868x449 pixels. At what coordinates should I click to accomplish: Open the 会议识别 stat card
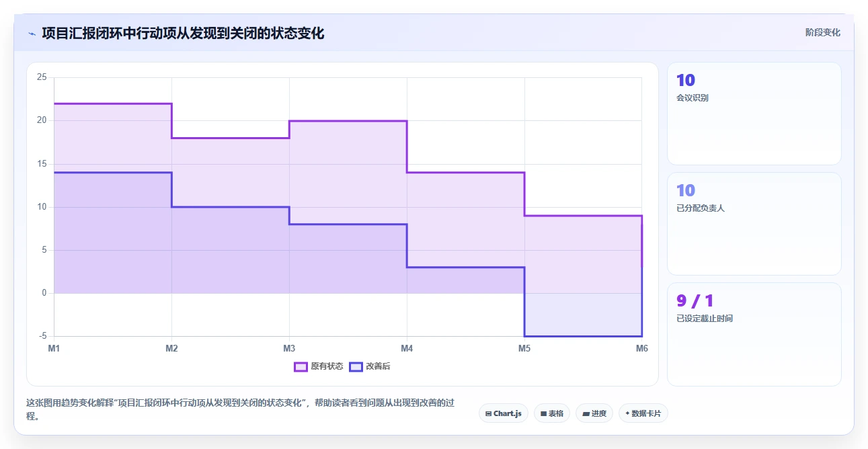(x=754, y=114)
